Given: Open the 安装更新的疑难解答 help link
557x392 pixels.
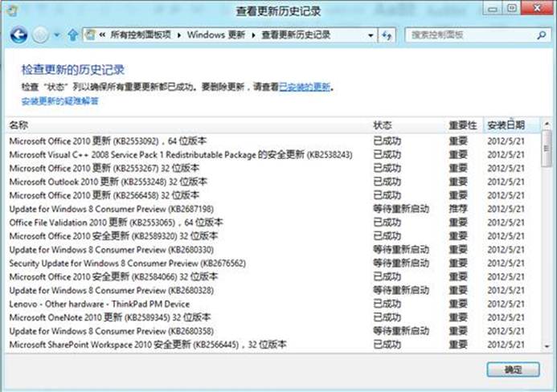Looking at the screenshot, I should [x=59, y=101].
